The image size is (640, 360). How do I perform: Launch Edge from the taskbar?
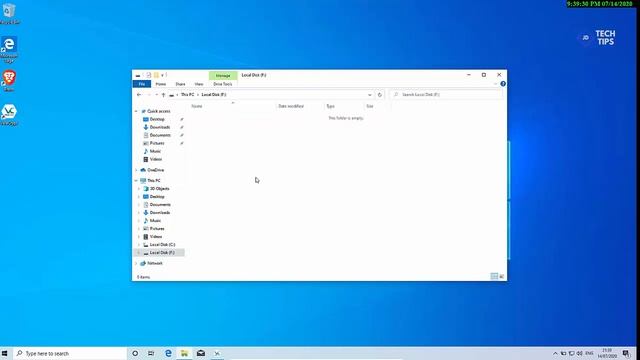(168, 353)
